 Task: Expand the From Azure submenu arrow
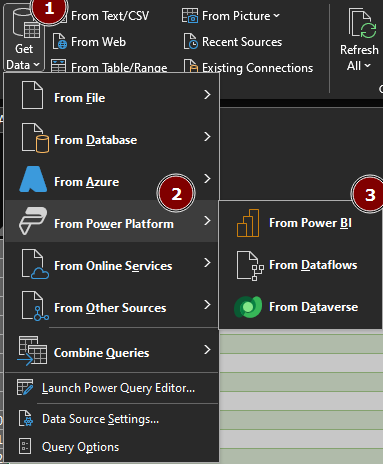(x=207, y=179)
